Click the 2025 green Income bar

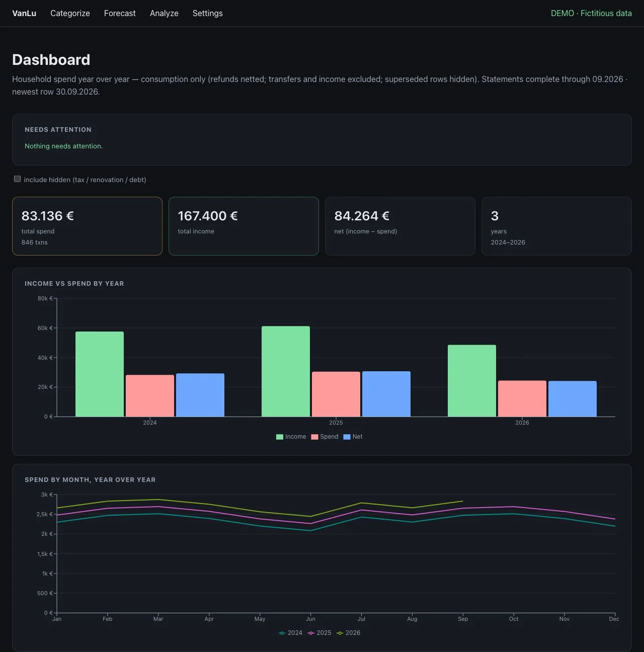(x=286, y=371)
